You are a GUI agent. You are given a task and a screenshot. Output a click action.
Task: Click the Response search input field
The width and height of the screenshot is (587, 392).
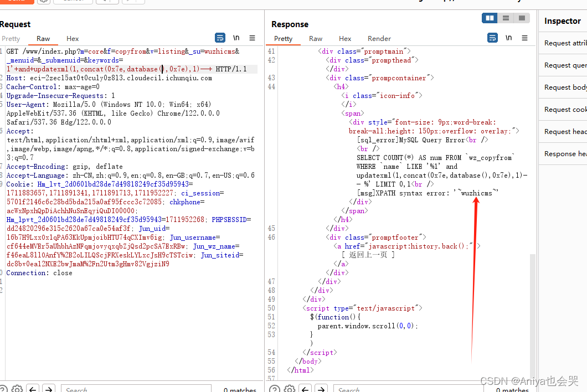[x=408, y=389]
